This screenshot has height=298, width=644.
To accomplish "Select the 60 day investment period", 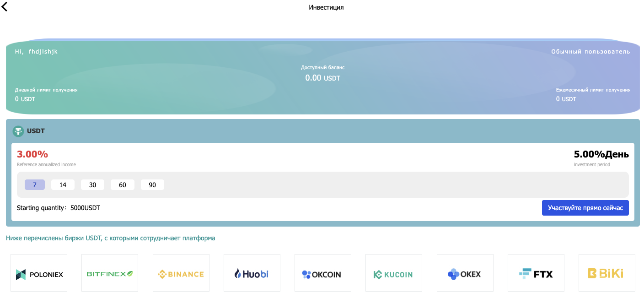I will [123, 185].
